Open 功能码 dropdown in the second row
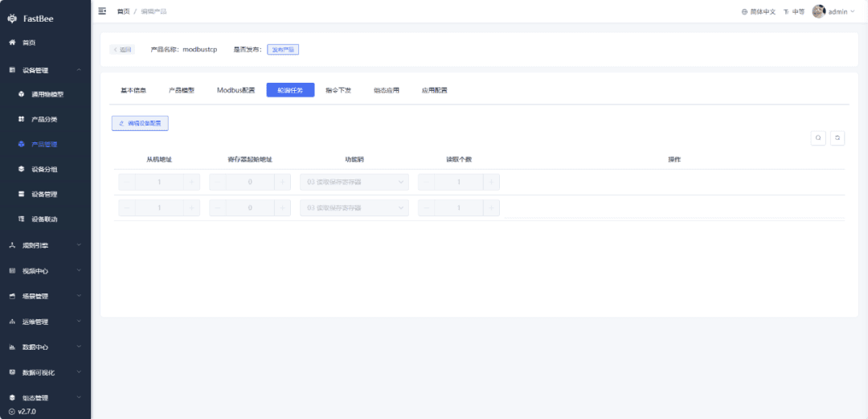The height and width of the screenshot is (419, 868). pos(354,207)
